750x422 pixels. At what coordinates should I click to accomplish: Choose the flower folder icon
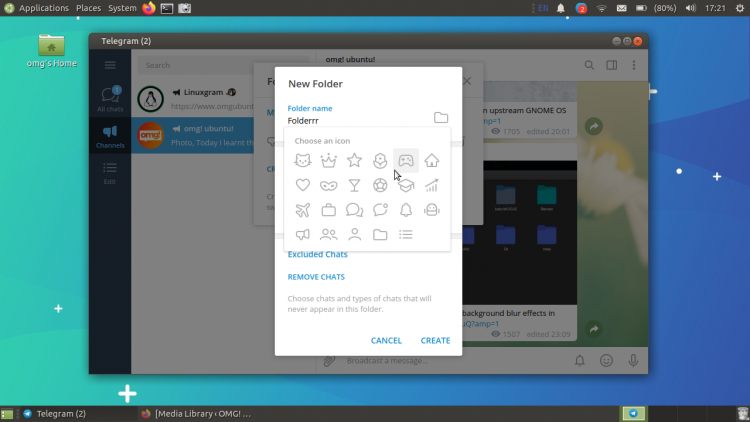(380, 160)
